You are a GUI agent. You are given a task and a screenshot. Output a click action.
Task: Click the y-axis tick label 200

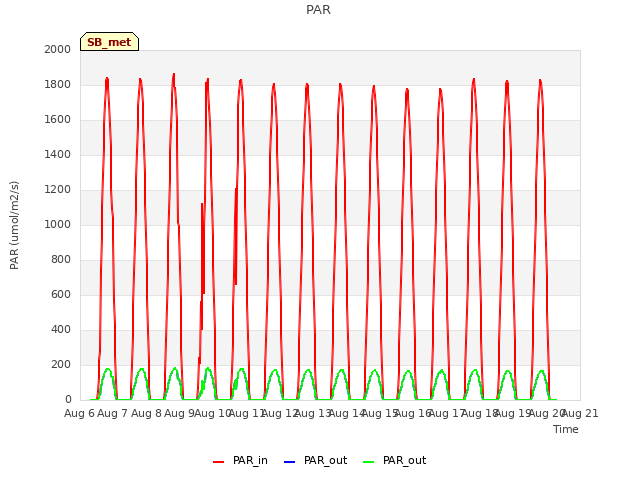pyautogui.click(x=61, y=364)
